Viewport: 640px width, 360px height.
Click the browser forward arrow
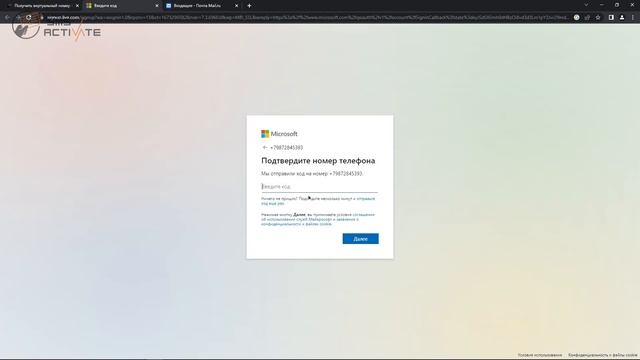tap(18, 18)
